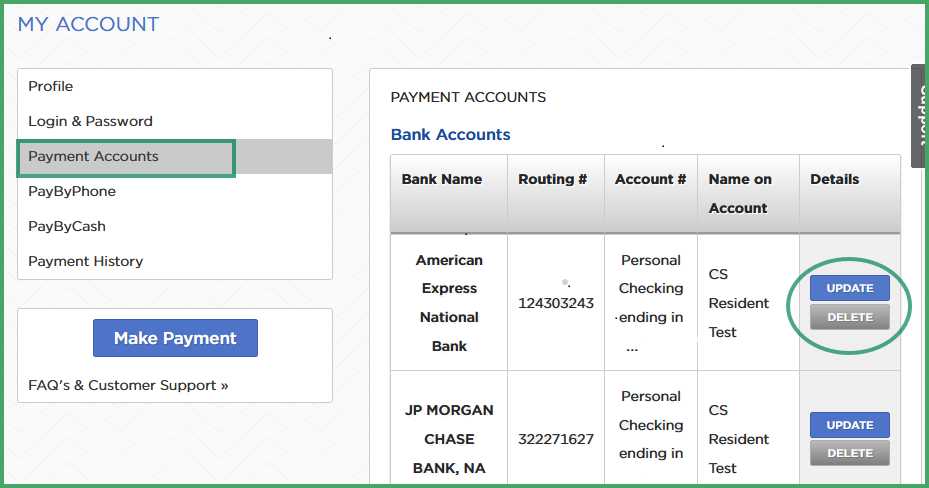Image resolution: width=929 pixels, height=488 pixels.
Task: Open FAQ's & Customer Support link
Action: 129,386
